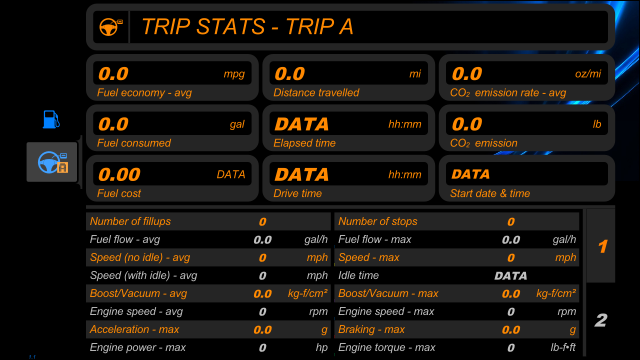
Task: Click the Fuel flow - avg row
Action: click(209, 239)
